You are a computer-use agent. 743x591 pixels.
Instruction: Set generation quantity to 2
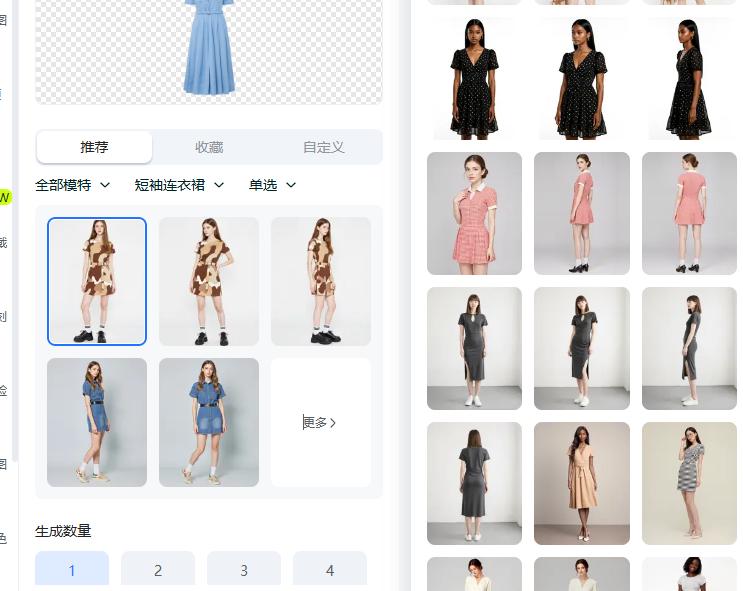[x=158, y=569]
